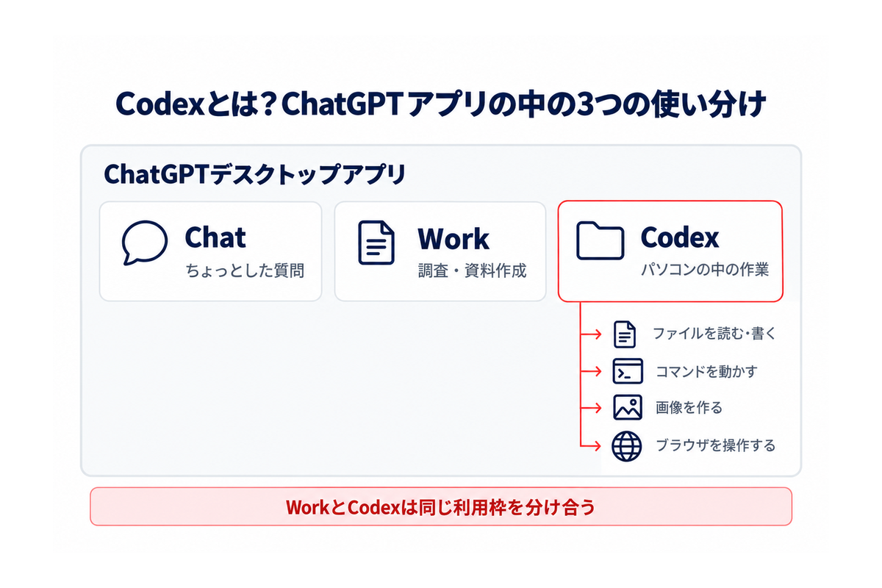Click the ChatGPTデスクトップアプリ heading
The width and height of the screenshot is (882, 588).
point(254,175)
